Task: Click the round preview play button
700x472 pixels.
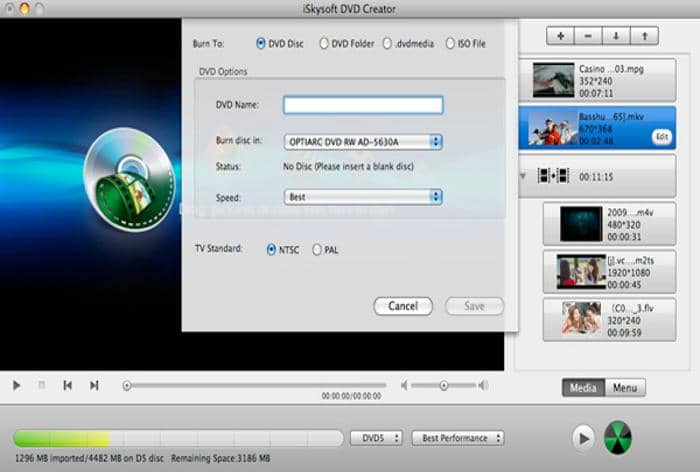Action: (583, 438)
